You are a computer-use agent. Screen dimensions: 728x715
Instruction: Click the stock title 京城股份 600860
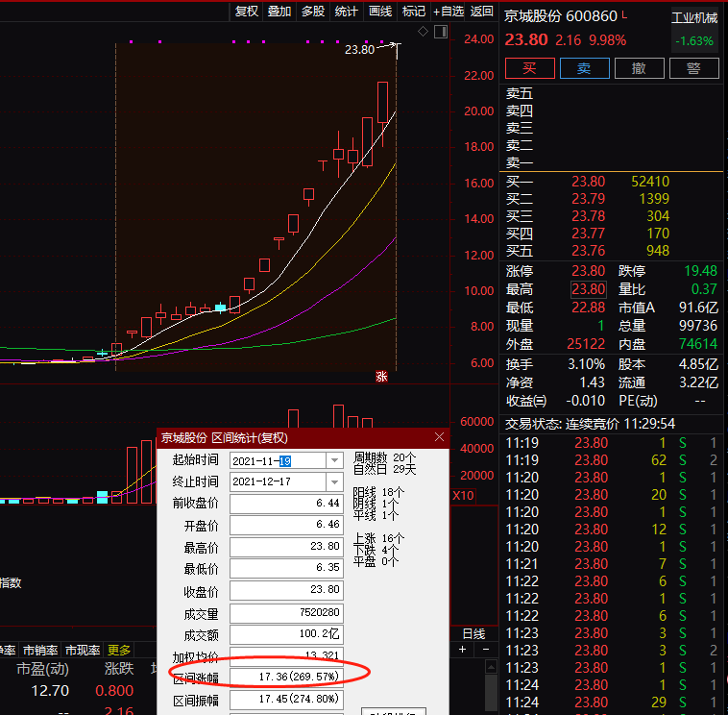pyautogui.click(x=561, y=16)
